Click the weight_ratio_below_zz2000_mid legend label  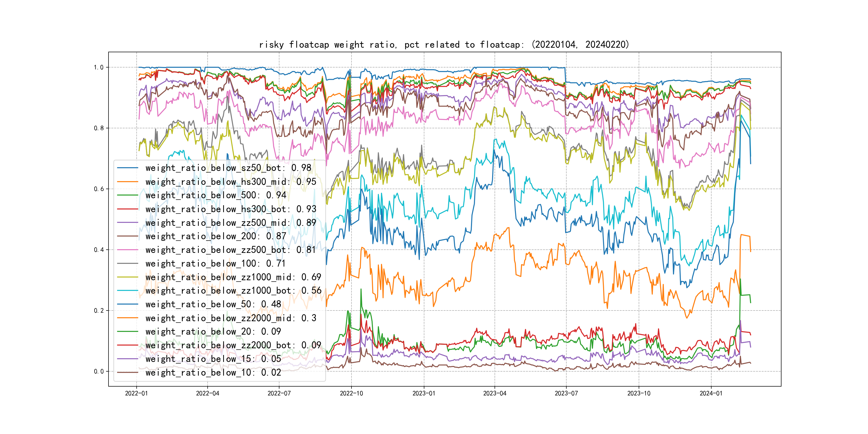pyautogui.click(x=231, y=318)
